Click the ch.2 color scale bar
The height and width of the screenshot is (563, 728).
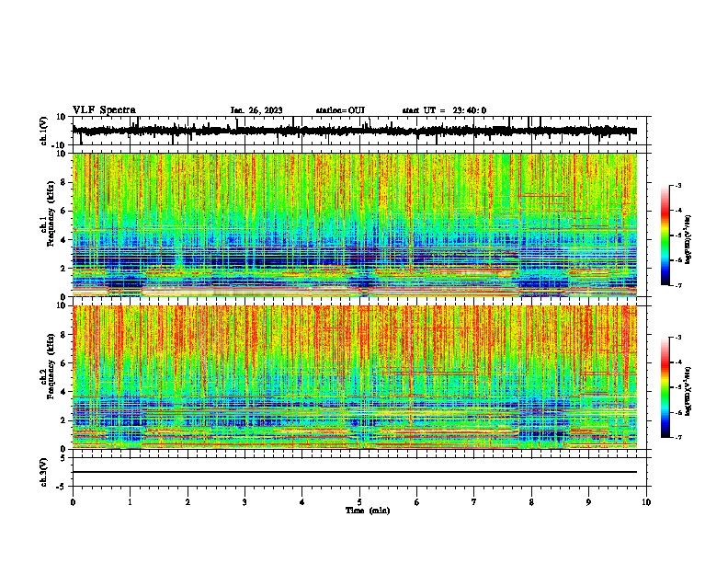pyautogui.click(x=665, y=387)
